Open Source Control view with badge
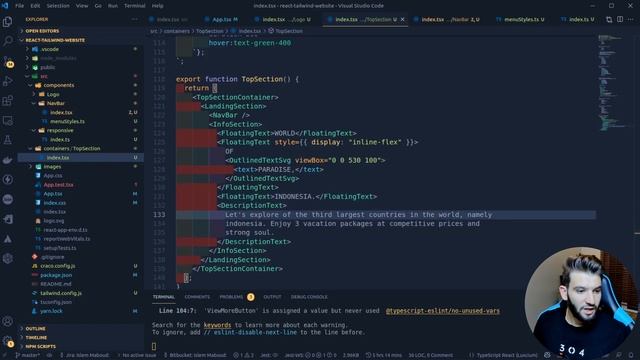640x360 pixels. pyautogui.click(x=7, y=61)
